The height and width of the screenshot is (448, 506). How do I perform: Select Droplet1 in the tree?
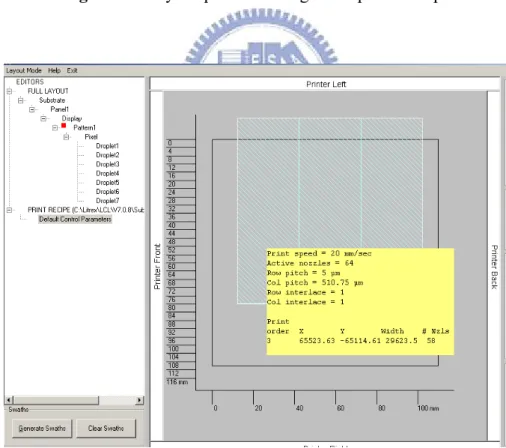tap(107, 146)
